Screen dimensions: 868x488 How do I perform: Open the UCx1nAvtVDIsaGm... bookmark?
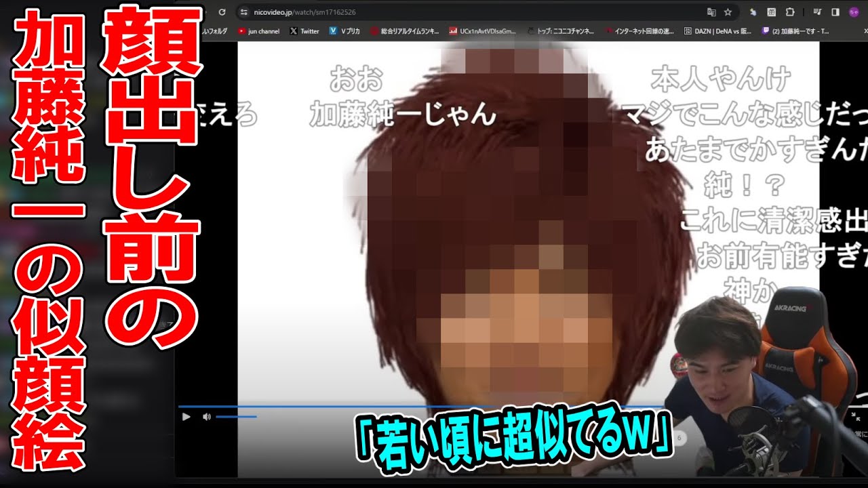pos(483,31)
